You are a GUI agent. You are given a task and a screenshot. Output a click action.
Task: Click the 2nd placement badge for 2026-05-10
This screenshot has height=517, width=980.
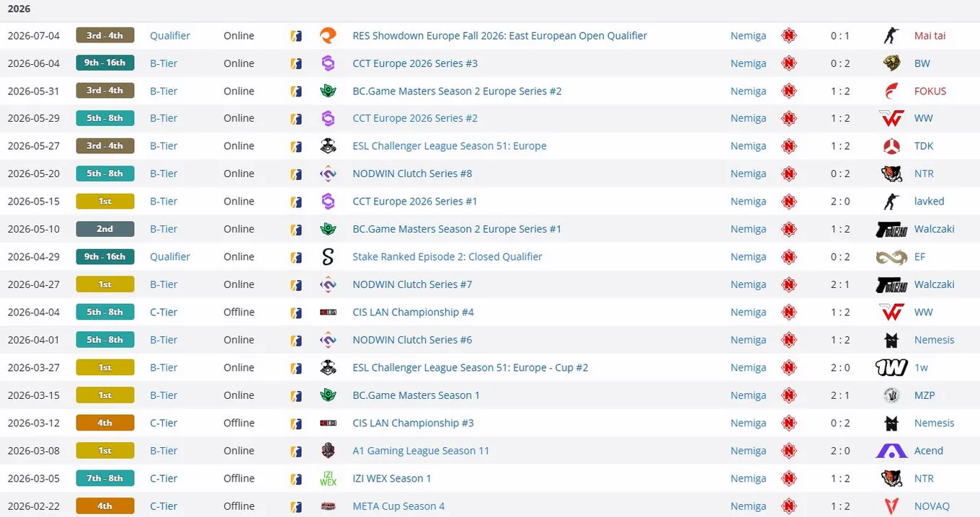point(105,229)
